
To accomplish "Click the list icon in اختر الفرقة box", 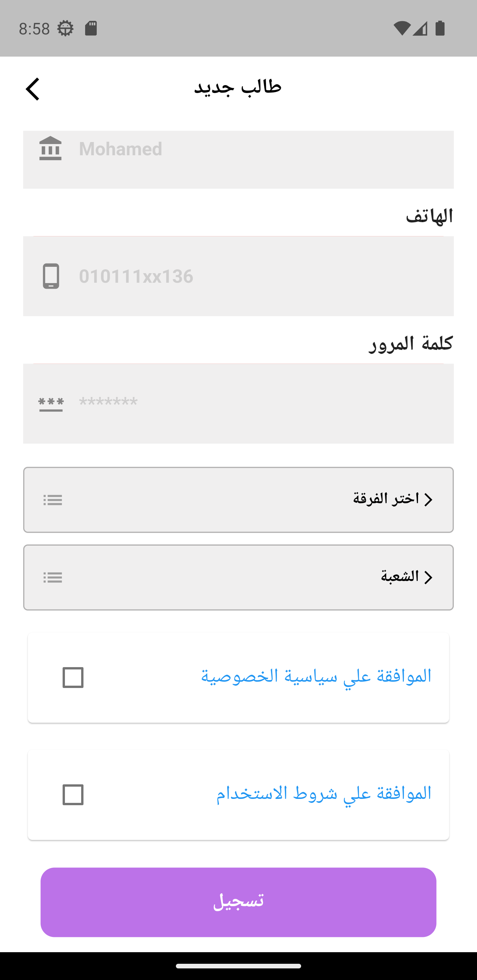I will pos(53,500).
